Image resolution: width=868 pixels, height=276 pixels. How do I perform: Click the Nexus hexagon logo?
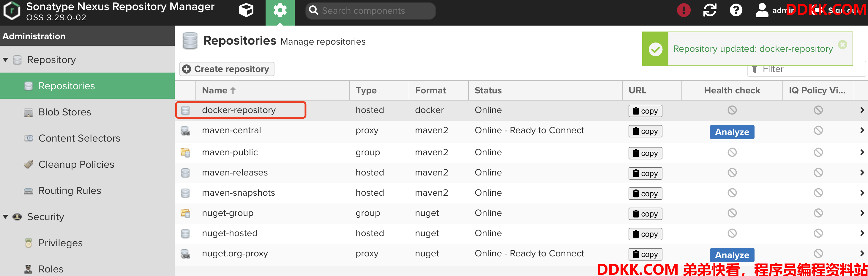(12, 11)
